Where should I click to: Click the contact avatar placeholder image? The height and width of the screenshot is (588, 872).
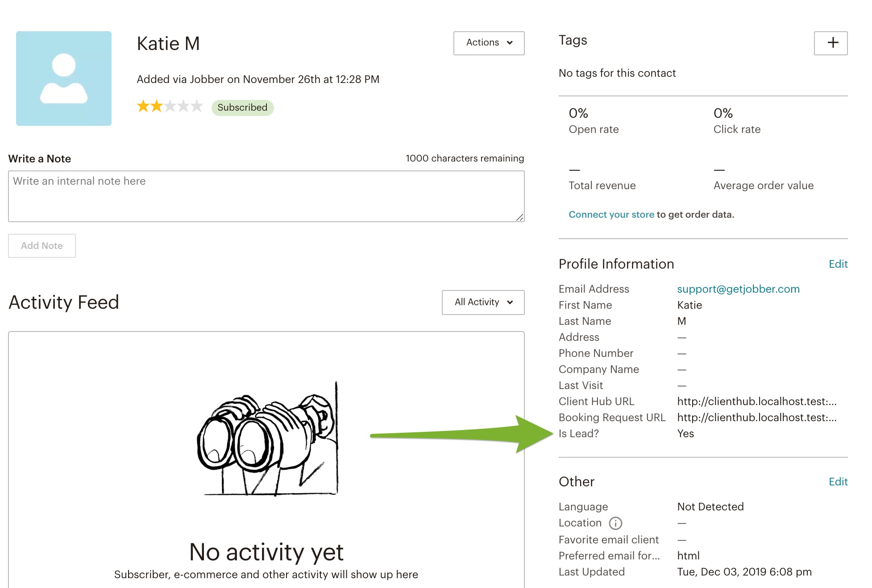[63, 78]
